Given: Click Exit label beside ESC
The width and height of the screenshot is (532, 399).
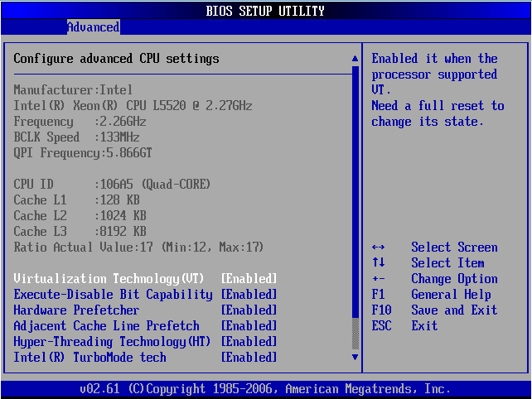Looking at the screenshot, I should [424, 326].
